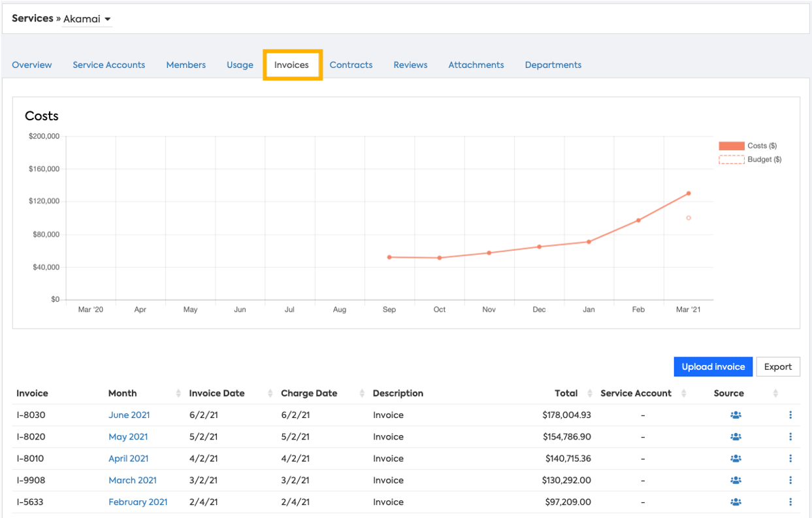Click source people icon for invoice I-9908
Viewport: 812px width, 518px height.
pyautogui.click(x=736, y=480)
